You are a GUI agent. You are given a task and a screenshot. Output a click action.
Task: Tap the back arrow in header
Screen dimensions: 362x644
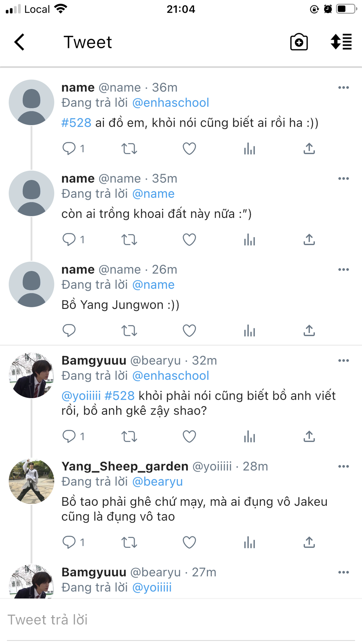pyautogui.click(x=19, y=42)
